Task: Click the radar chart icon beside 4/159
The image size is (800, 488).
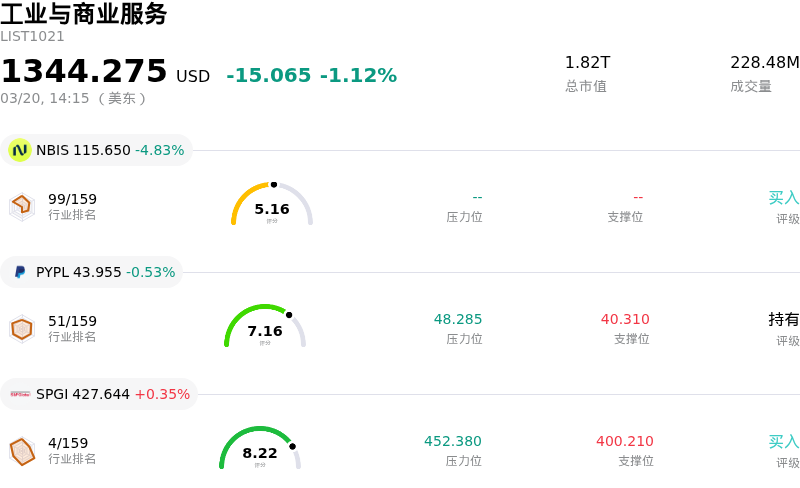Action: click(x=22, y=451)
